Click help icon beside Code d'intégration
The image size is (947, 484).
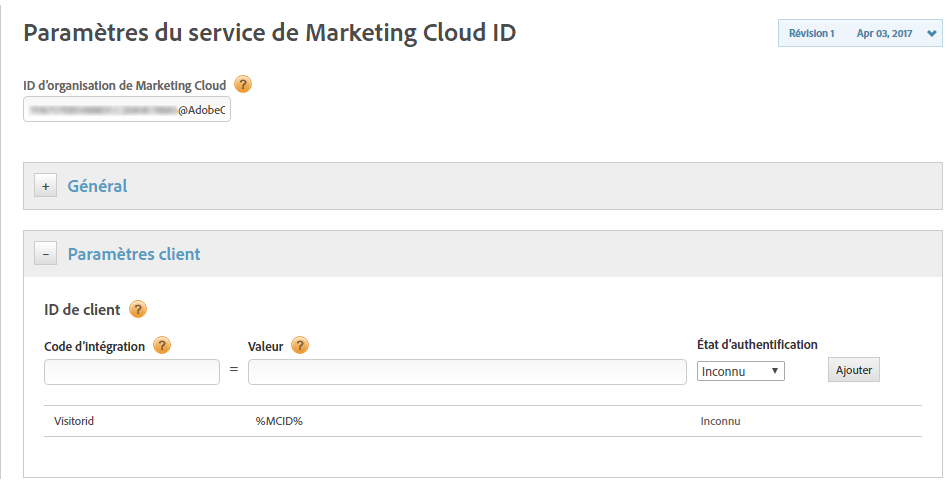point(162,345)
